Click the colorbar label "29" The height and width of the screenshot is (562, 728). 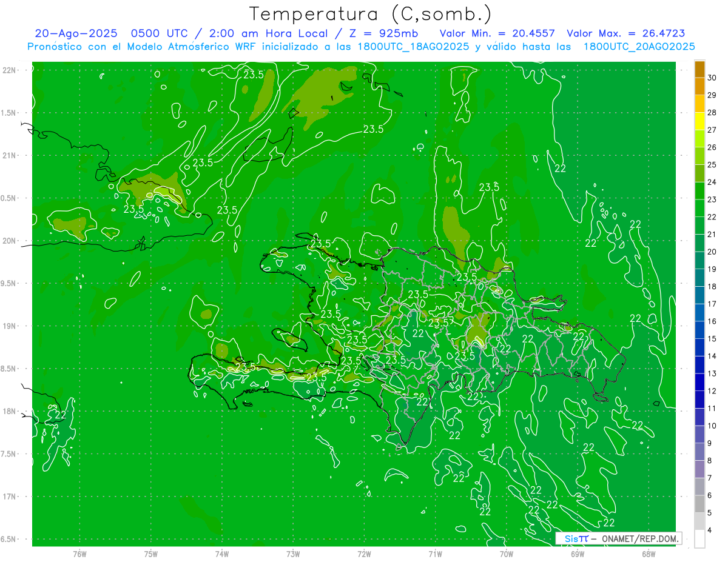[x=712, y=95]
